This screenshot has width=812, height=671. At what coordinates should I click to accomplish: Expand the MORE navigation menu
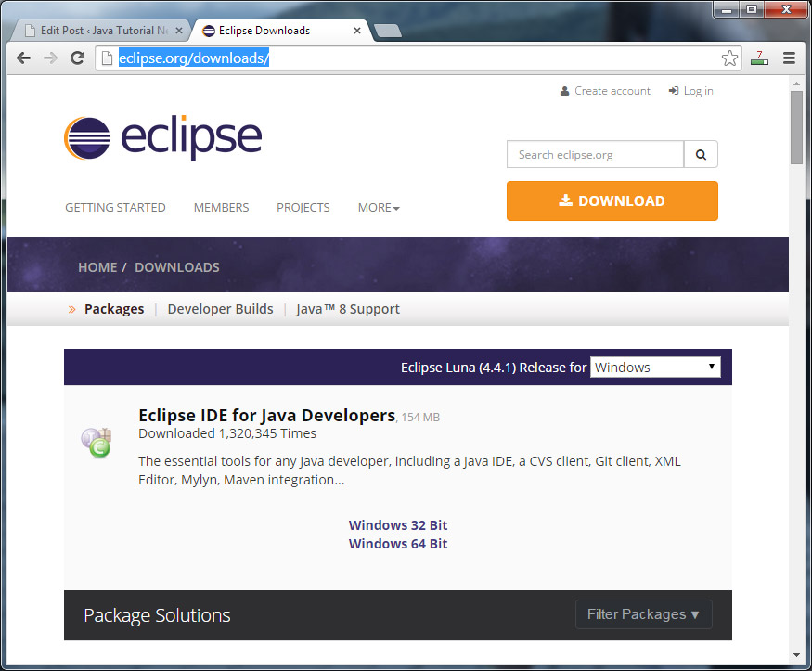[378, 207]
